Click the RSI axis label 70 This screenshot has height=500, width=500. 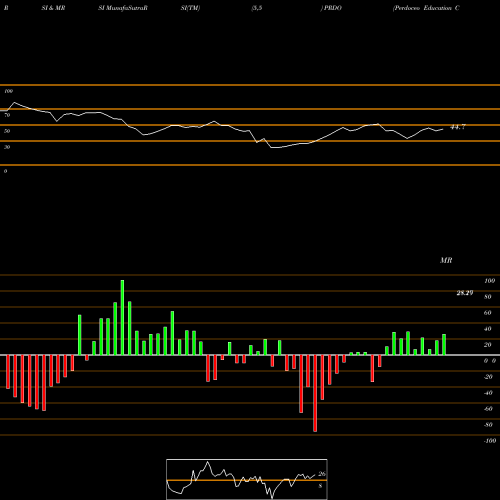7,115
